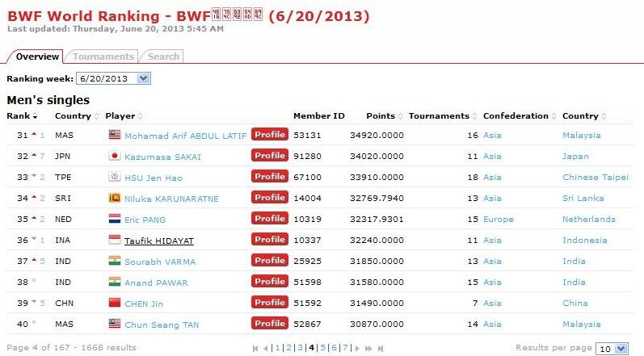Screen dimensions: 644x356
Task: Click the Japan flag beside Kazumasa SAKAI
Action: (115, 156)
